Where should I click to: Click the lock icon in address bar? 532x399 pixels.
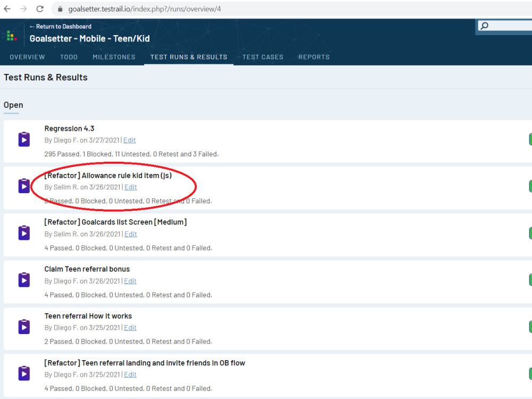click(61, 9)
